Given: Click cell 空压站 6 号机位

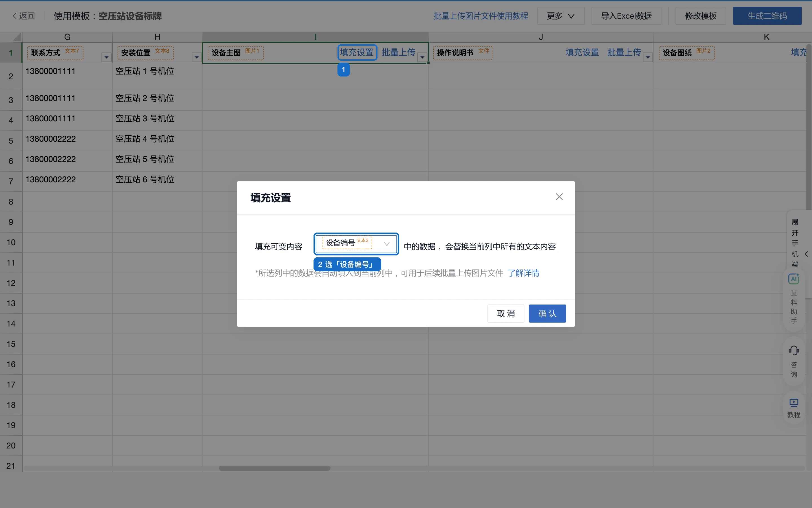Looking at the screenshot, I should [157, 181].
